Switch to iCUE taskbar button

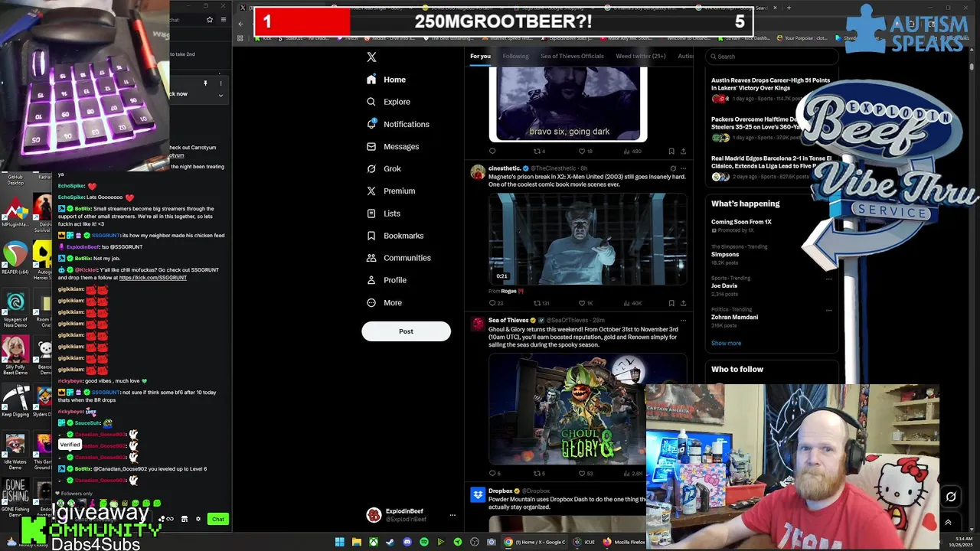[x=584, y=542]
